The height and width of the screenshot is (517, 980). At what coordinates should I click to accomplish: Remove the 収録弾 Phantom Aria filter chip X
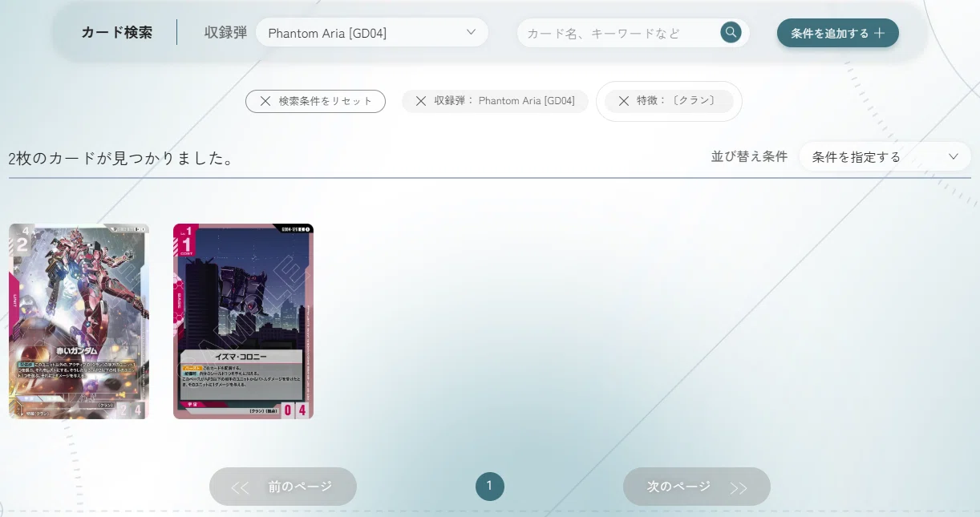coord(420,101)
